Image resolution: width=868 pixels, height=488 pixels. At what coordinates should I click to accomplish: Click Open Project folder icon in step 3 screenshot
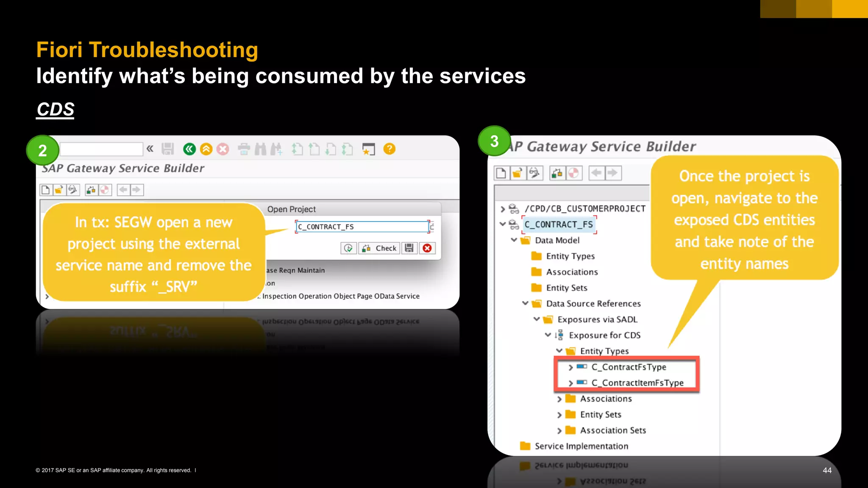pyautogui.click(x=517, y=173)
